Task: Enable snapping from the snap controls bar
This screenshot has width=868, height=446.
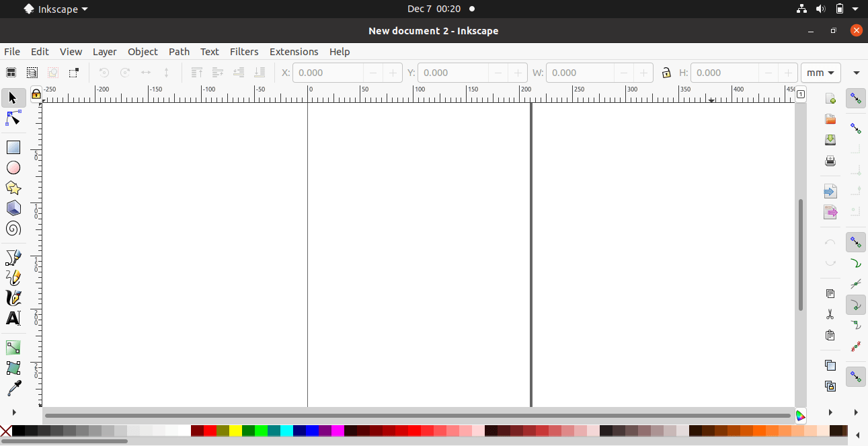Action: tap(855, 98)
